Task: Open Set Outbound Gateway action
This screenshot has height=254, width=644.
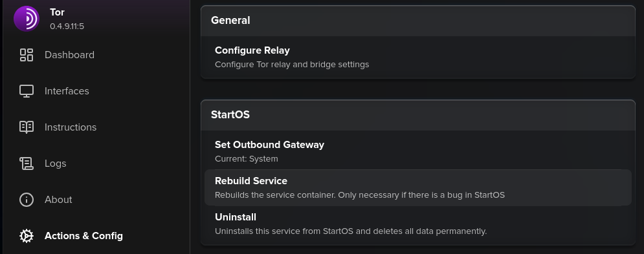Action: 417,151
